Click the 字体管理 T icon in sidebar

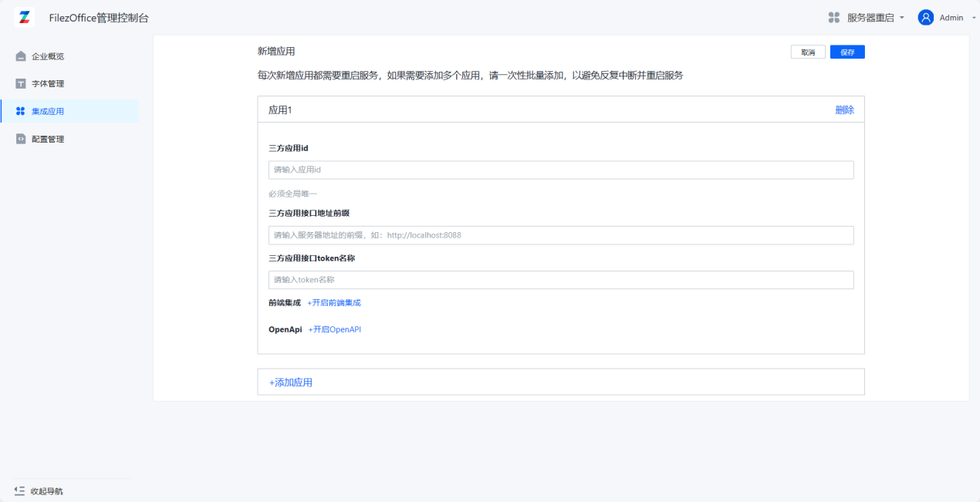[19, 83]
